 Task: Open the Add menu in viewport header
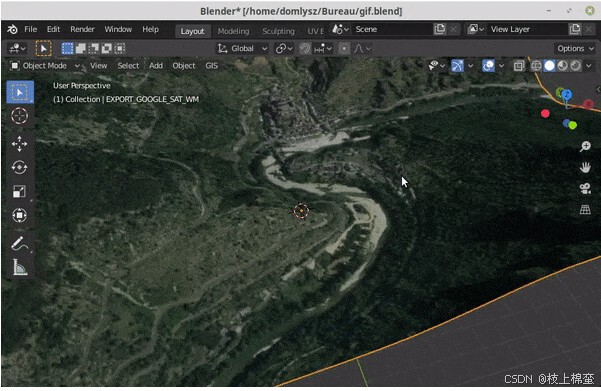(x=156, y=66)
